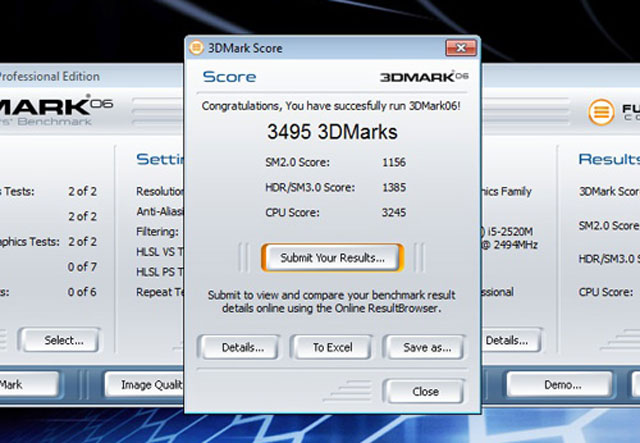This screenshot has height=443, width=640.
Task: Click the Congratulations message text
Action: coord(331,106)
